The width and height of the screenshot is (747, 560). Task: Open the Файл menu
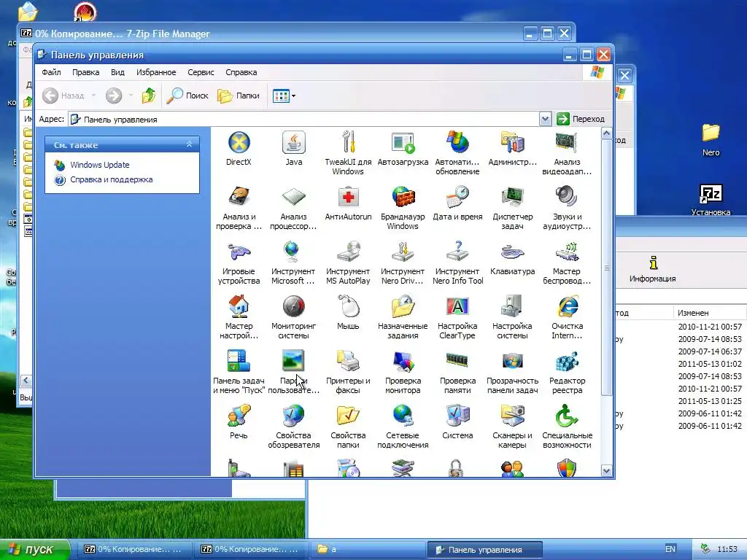pyautogui.click(x=51, y=72)
